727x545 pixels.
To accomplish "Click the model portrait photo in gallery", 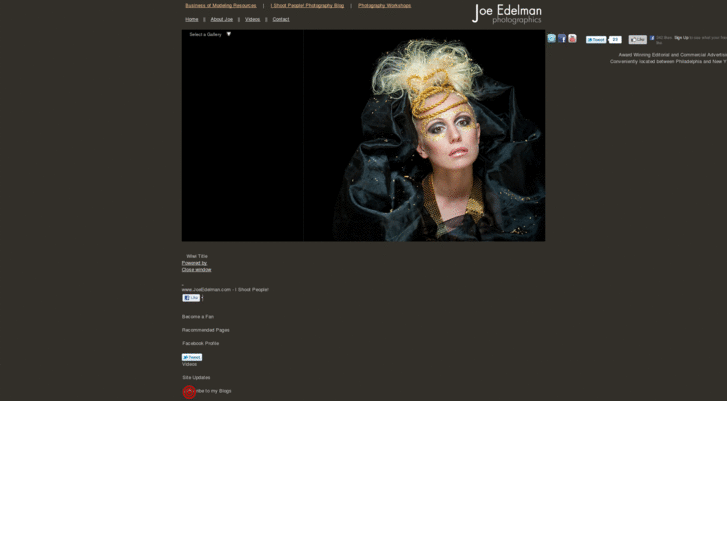I will coord(424,135).
